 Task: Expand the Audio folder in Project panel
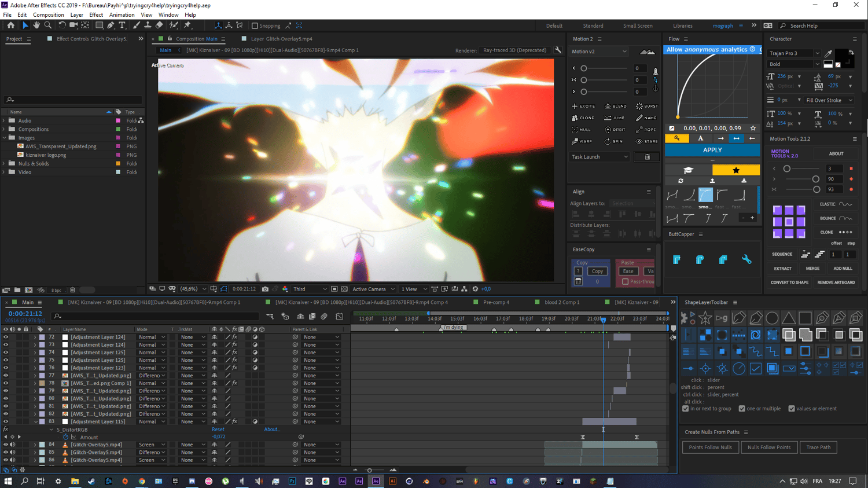4,121
